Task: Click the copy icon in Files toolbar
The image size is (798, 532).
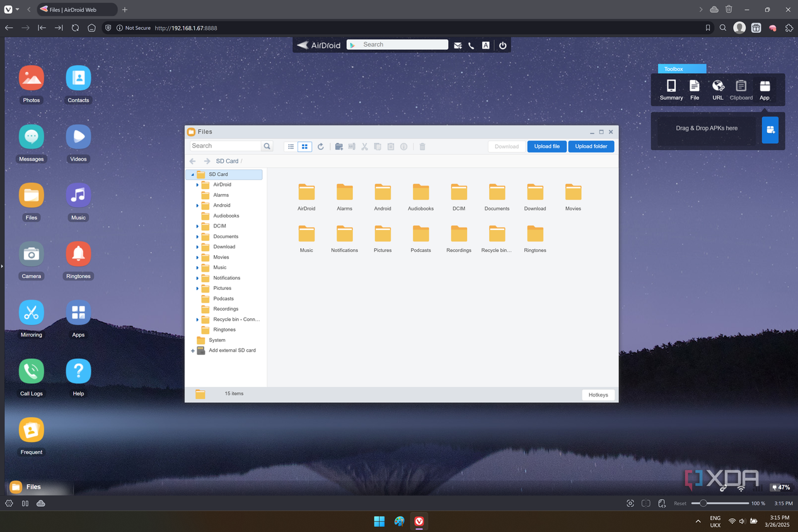Action: [x=378, y=146]
